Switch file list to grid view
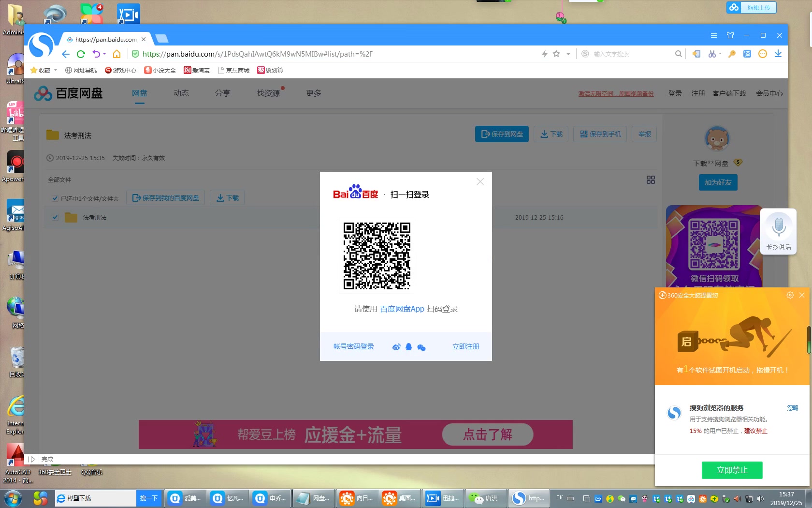The image size is (812, 508). [651, 179]
